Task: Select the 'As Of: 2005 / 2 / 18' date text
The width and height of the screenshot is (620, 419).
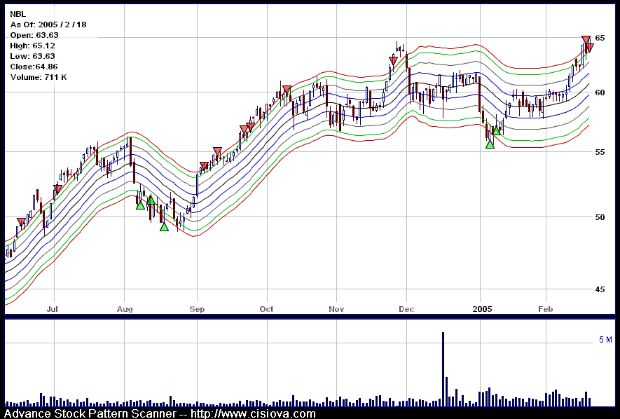Action: (48, 25)
